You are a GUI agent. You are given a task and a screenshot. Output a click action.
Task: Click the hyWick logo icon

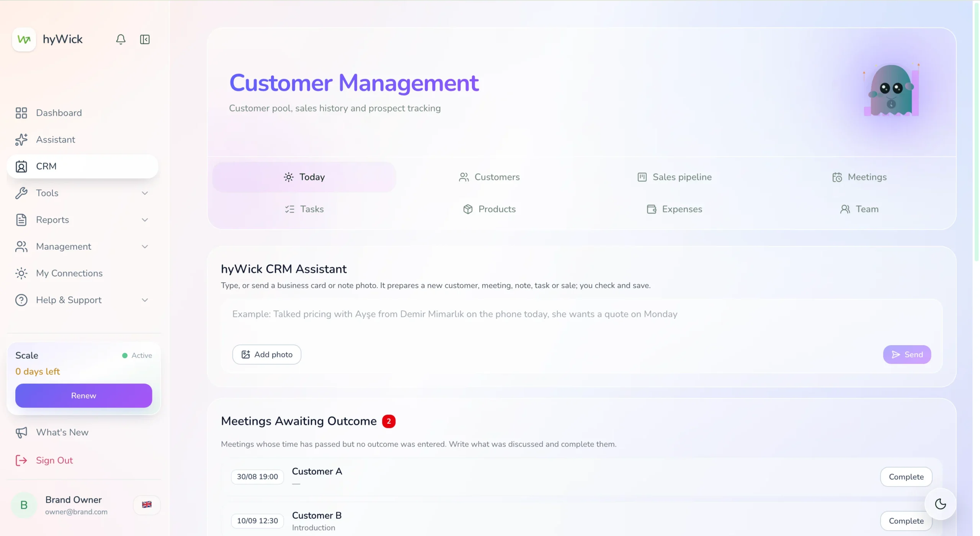24,39
